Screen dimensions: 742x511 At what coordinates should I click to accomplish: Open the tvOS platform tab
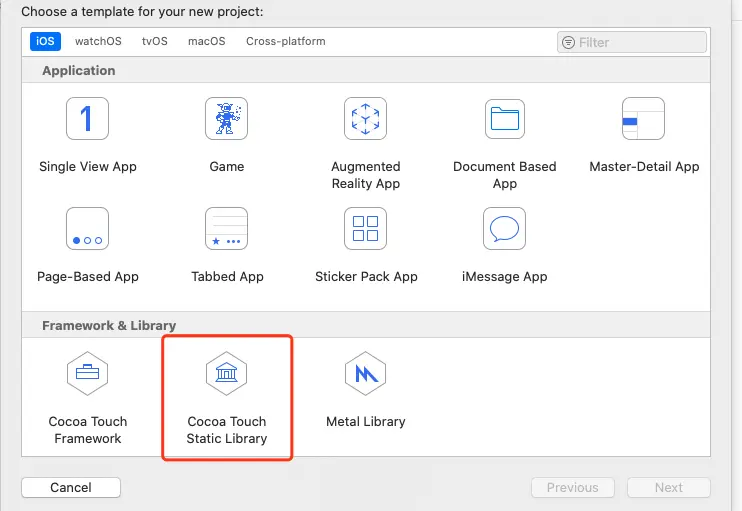(x=155, y=41)
